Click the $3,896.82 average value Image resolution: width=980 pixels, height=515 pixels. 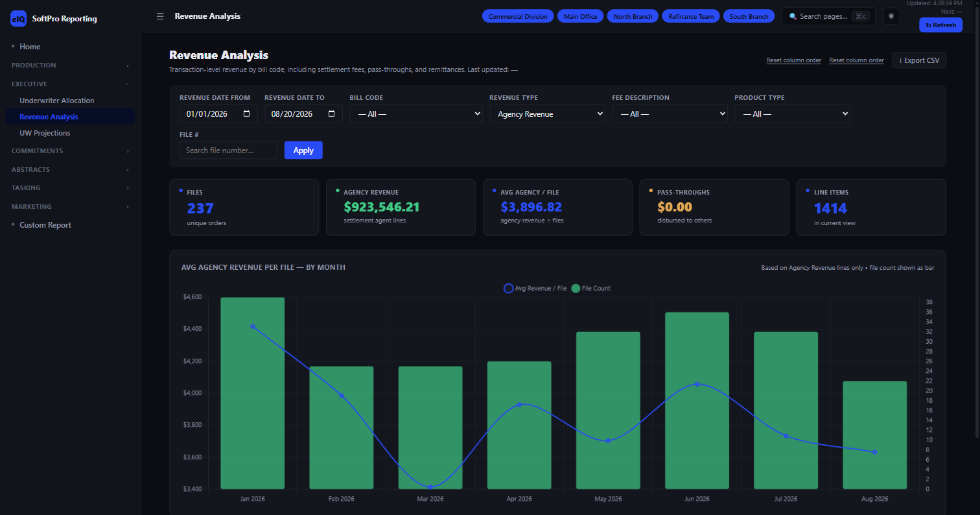[x=531, y=208]
